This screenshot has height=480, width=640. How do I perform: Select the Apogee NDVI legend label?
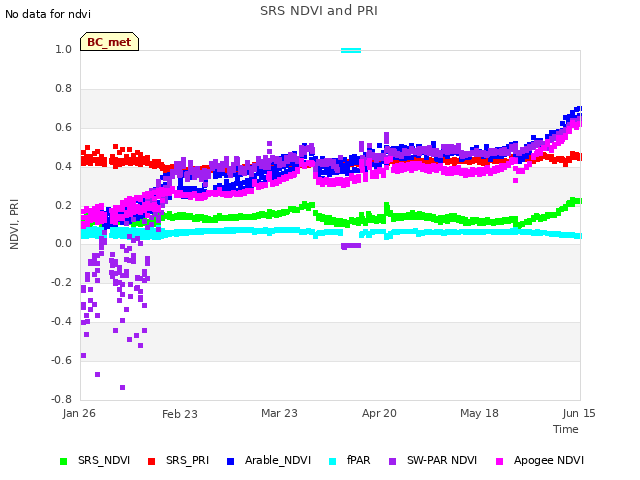point(549,460)
